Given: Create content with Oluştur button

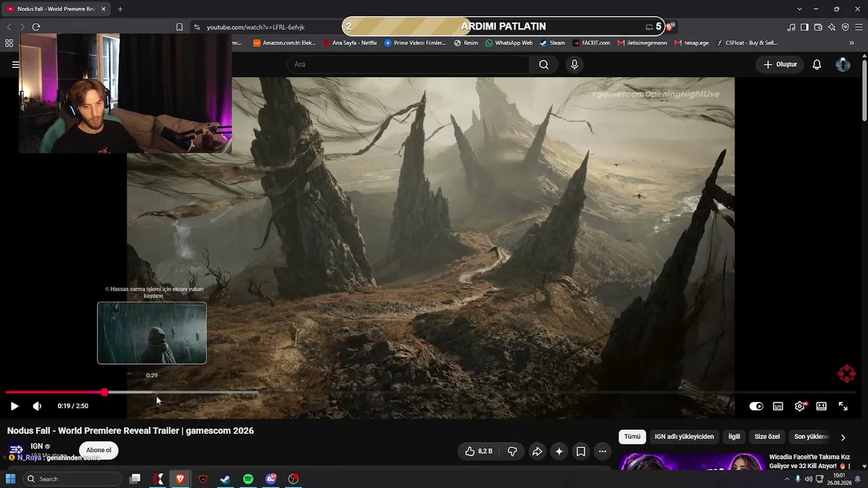Looking at the screenshot, I should pos(780,64).
